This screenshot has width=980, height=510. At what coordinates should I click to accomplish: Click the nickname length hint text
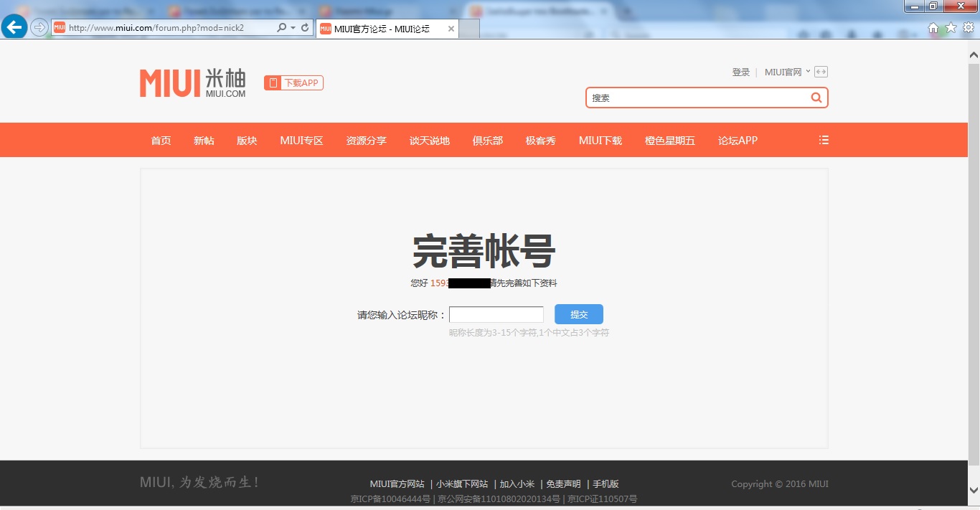pyautogui.click(x=529, y=333)
